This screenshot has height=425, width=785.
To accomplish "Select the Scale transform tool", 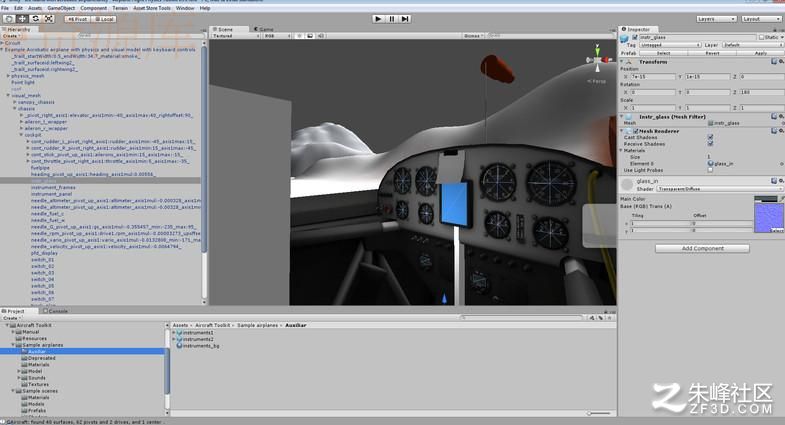I will click(x=49, y=19).
